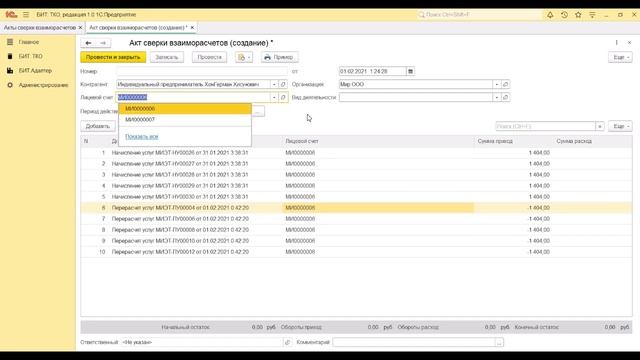This screenshot has width=640, height=360.
Task: Open the top Еще menu
Action: (620, 57)
